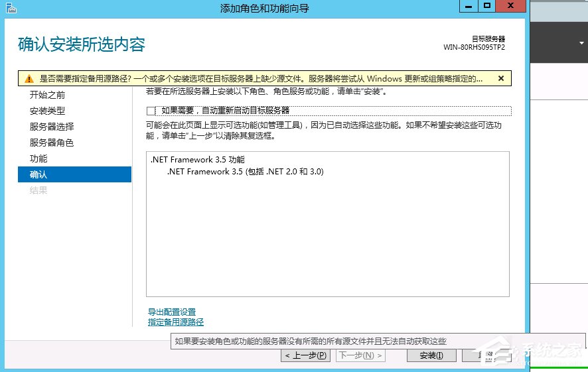
Task: Enable auto-restart target server checkbox
Action: point(151,111)
